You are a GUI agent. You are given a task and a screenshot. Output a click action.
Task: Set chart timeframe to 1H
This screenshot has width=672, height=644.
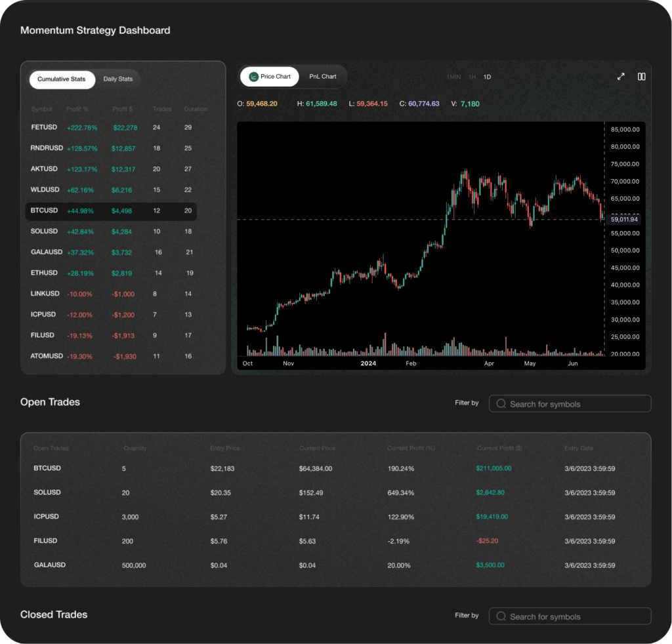point(472,77)
